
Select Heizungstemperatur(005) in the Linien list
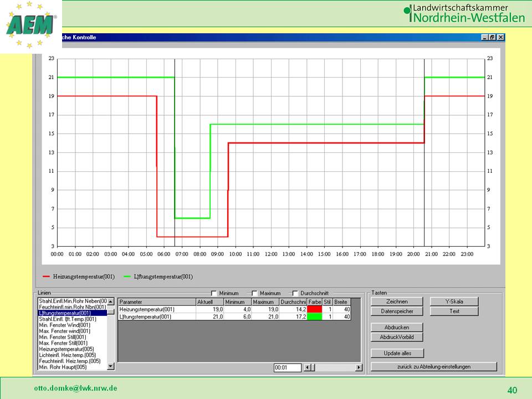[66, 349]
